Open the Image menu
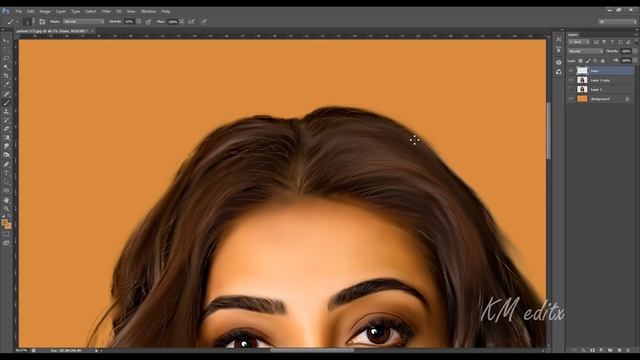This screenshot has height=360, width=640. click(x=45, y=11)
